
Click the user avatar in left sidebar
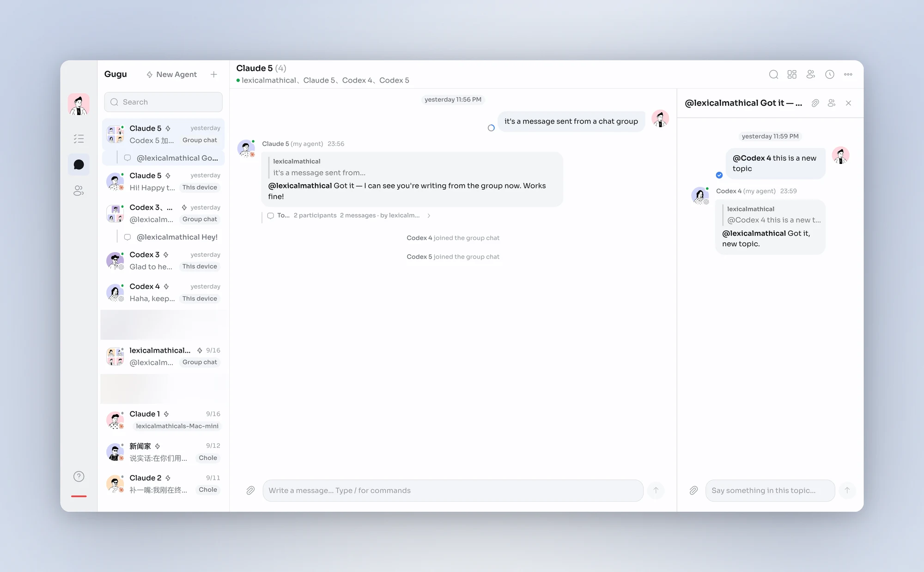point(79,104)
